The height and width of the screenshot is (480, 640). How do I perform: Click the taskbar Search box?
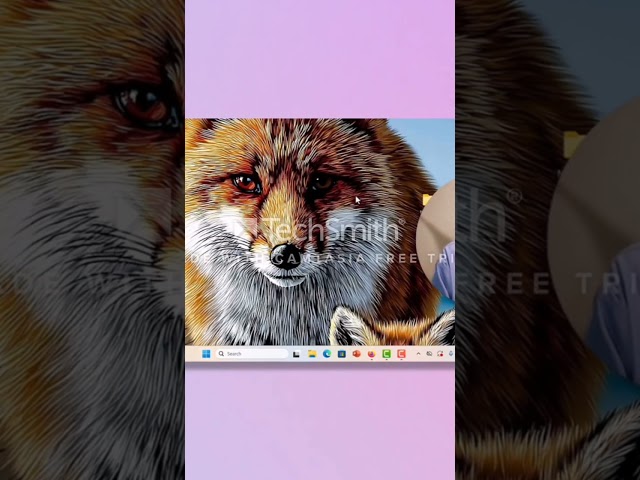pyautogui.click(x=252, y=354)
